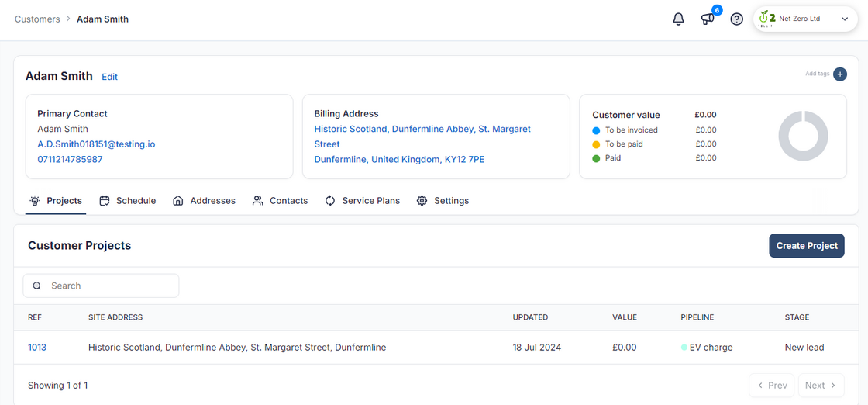Focus the Customer Projects search field

(x=108, y=286)
